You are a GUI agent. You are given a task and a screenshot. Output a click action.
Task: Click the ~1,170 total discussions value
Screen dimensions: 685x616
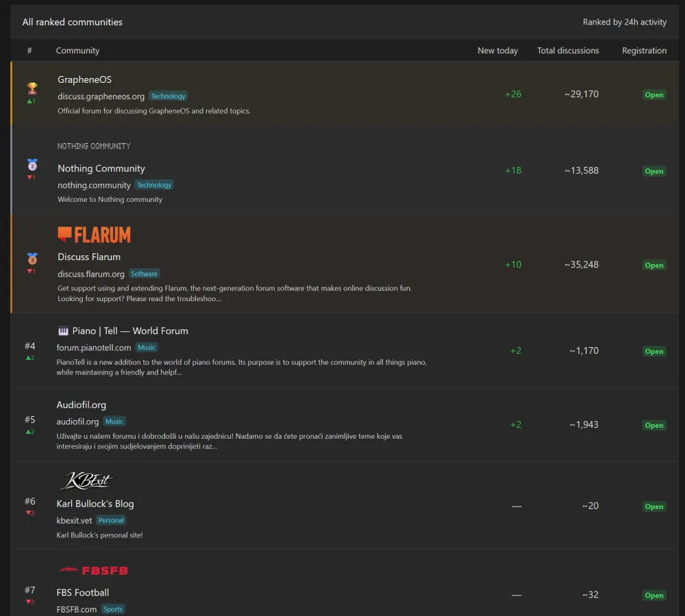584,350
